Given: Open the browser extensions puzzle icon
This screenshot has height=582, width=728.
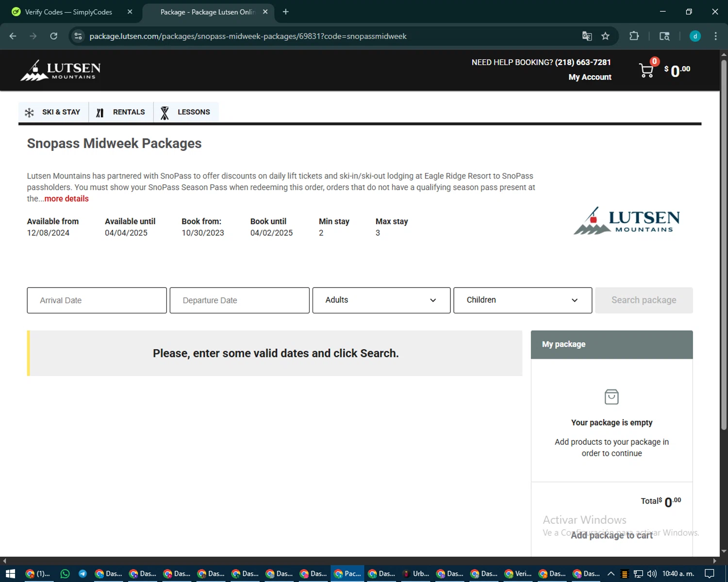Looking at the screenshot, I should pos(634,36).
